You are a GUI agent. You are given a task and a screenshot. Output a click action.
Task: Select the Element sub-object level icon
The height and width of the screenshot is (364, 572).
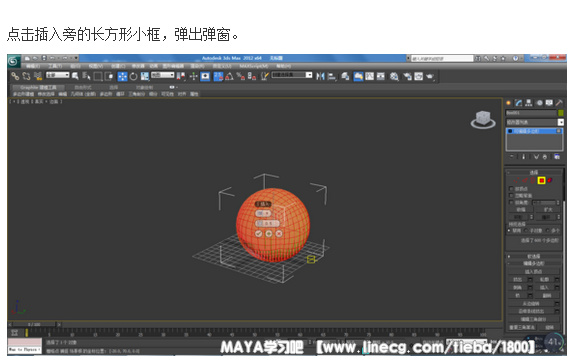click(x=550, y=180)
